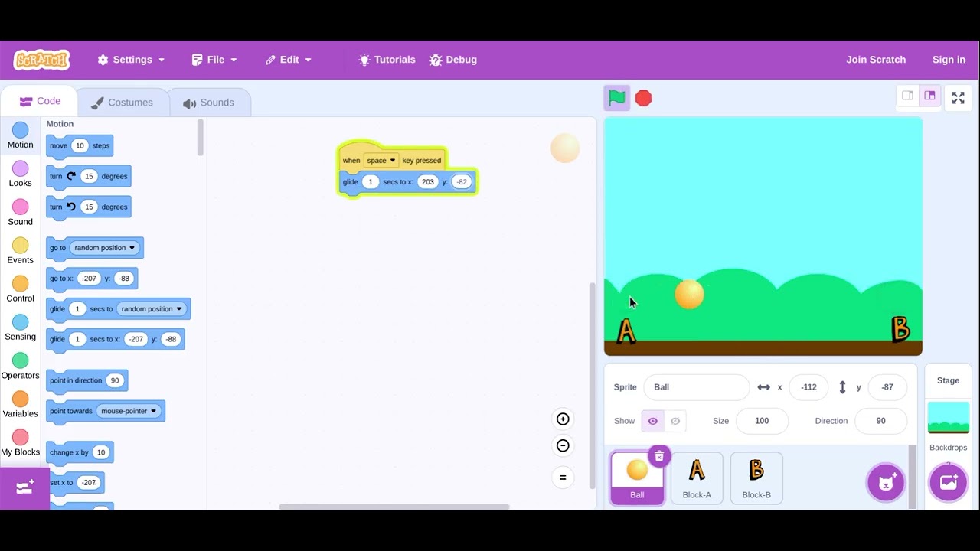Select the Looks block category

(21, 174)
